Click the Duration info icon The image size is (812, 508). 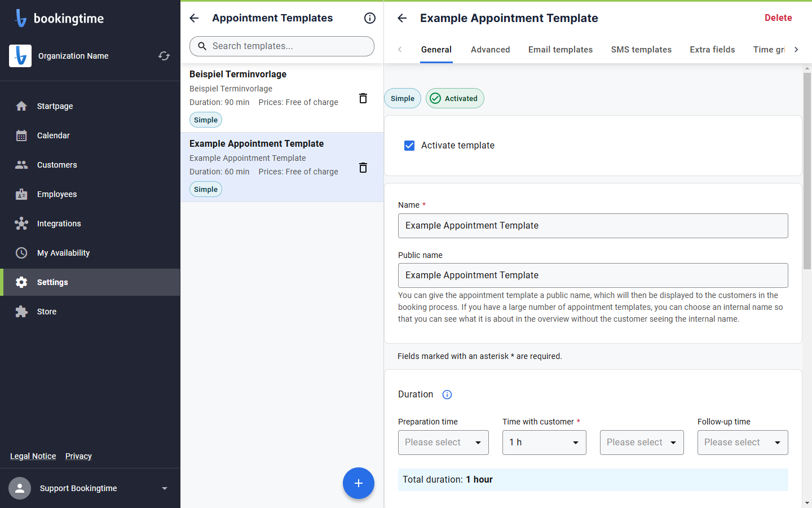point(447,395)
